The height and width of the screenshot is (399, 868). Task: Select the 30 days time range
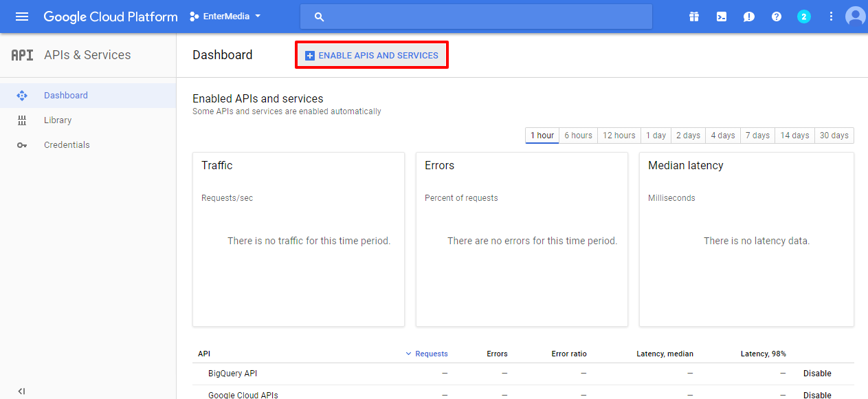click(834, 136)
